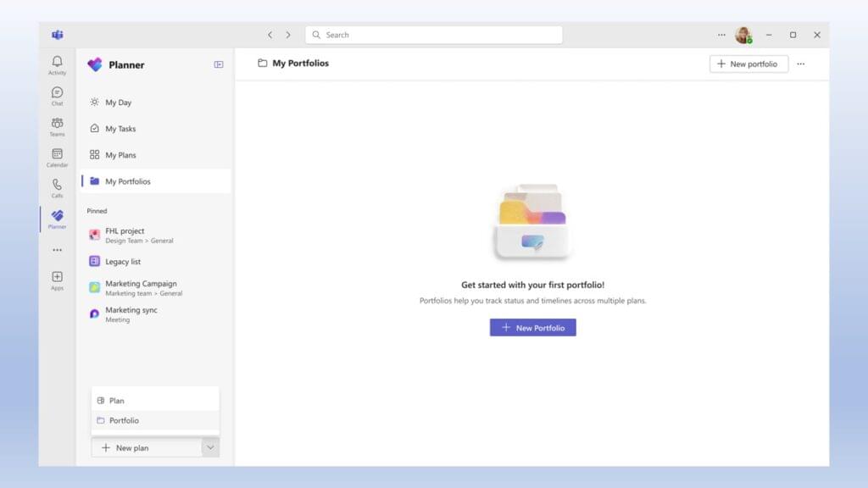Click the New portfolio button top right
The image size is (868, 488).
(x=748, y=64)
